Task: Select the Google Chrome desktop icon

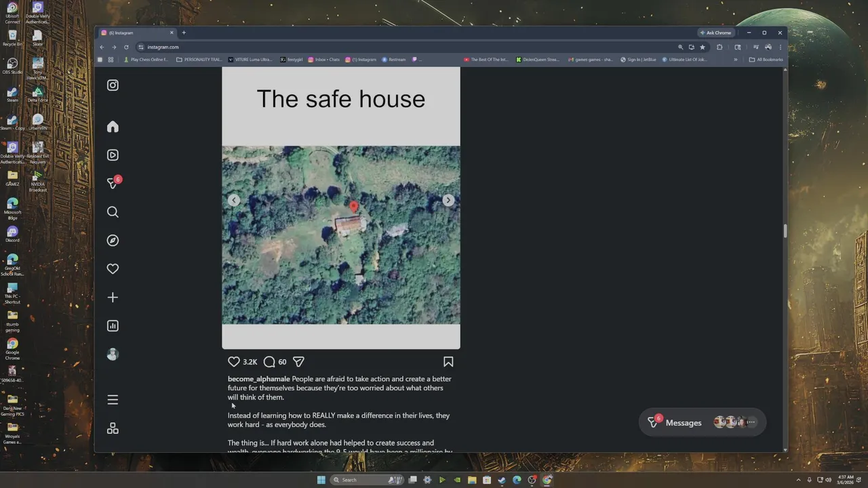Action: point(12,350)
